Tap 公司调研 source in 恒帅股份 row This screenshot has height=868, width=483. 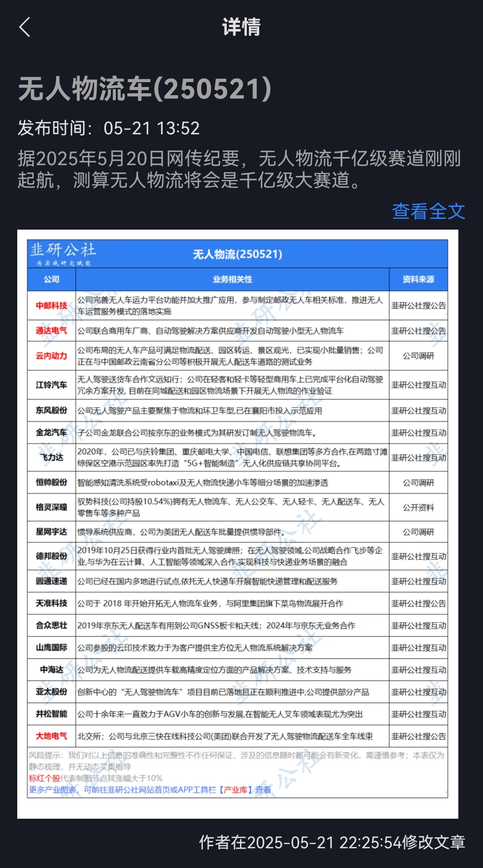[x=418, y=482]
